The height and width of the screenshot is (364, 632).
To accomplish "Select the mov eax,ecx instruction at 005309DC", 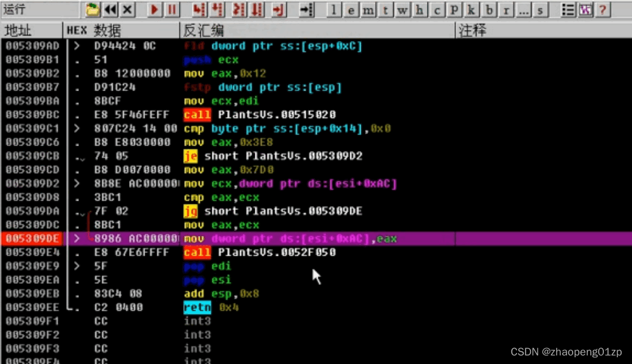I will pos(221,225).
